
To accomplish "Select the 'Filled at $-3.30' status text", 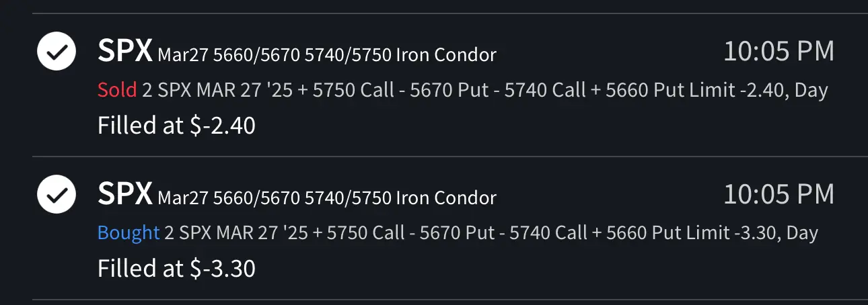I will pos(176,269).
